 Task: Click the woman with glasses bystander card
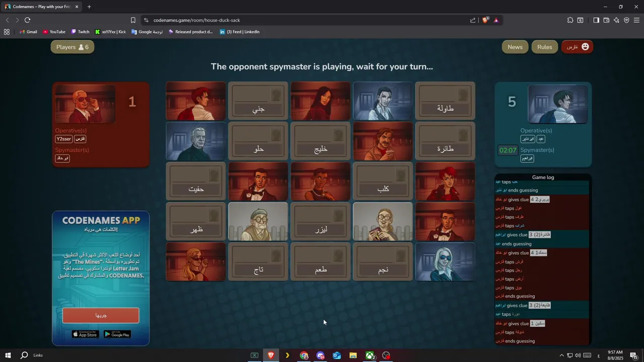383,222
